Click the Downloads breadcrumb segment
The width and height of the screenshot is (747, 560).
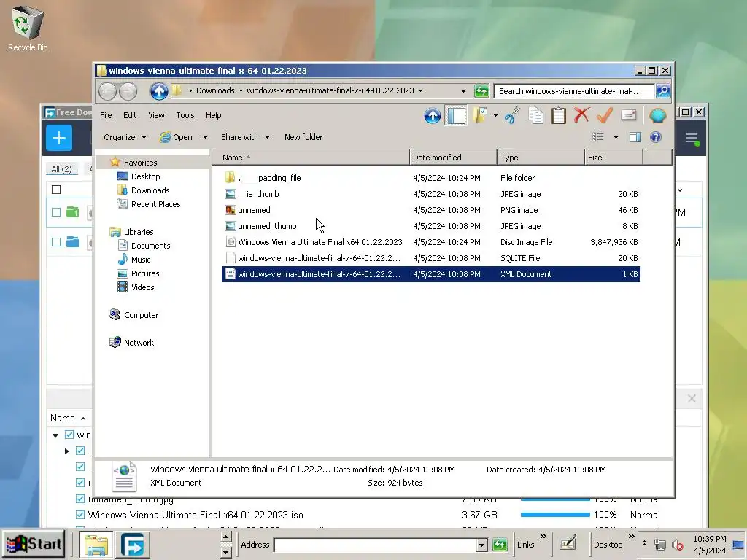pos(215,90)
